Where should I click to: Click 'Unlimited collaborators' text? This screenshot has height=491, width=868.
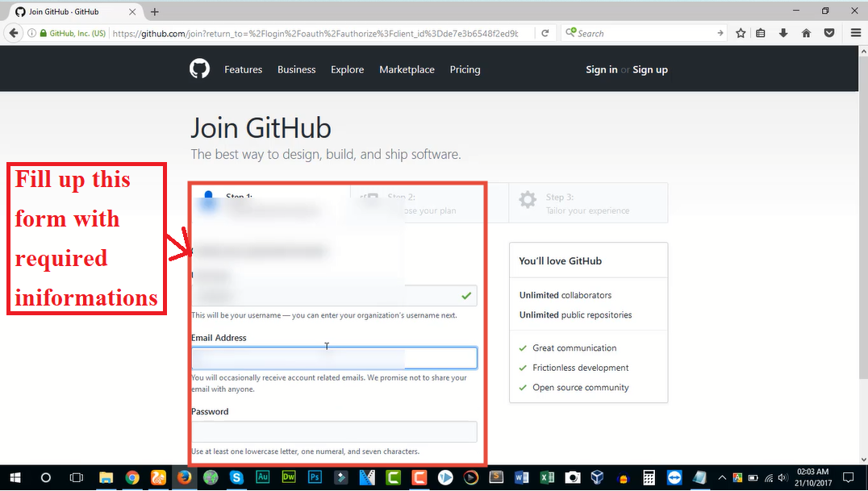click(565, 296)
